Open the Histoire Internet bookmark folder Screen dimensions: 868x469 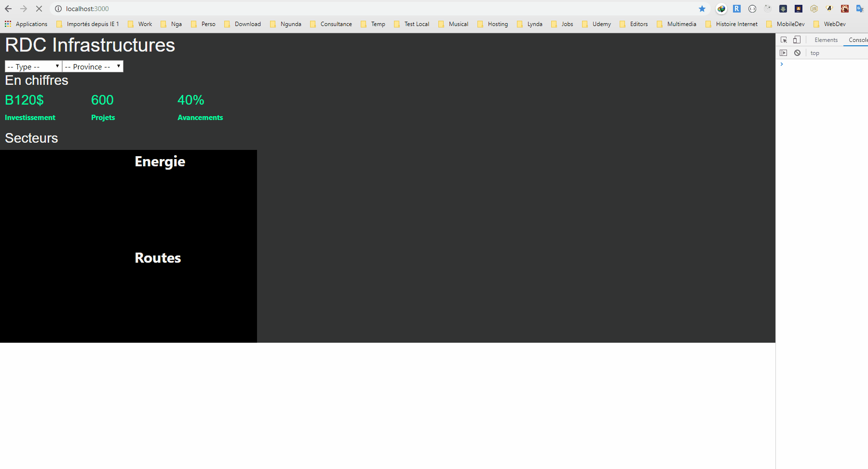tap(732, 24)
